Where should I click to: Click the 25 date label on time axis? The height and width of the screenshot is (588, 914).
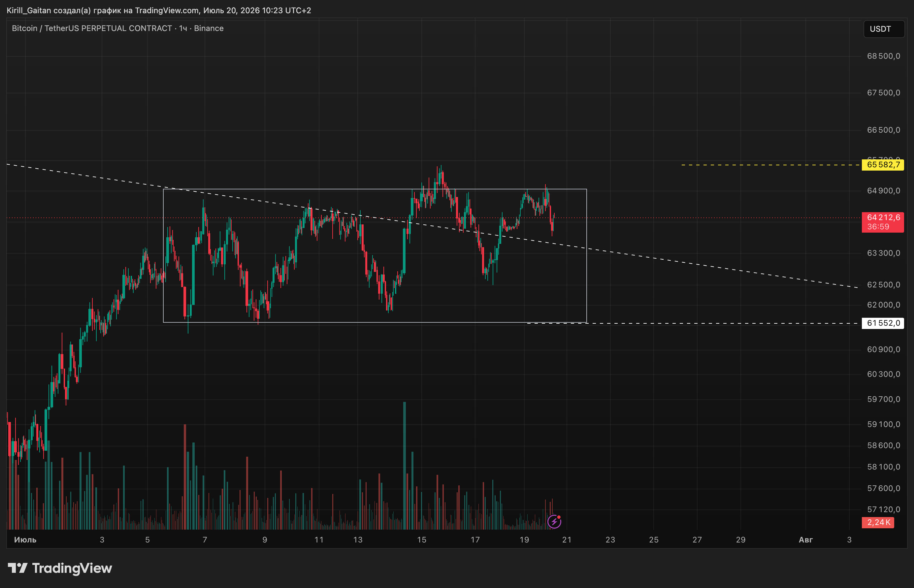point(654,540)
